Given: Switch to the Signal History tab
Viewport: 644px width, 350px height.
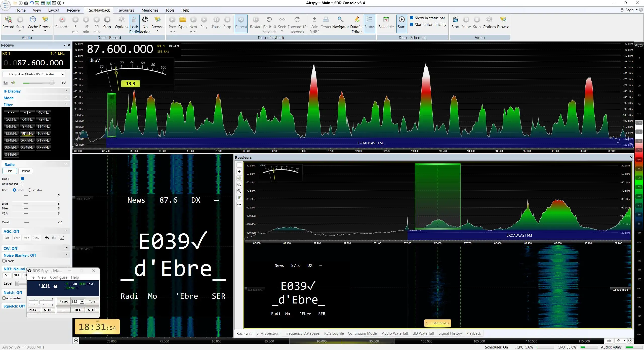Looking at the screenshot, I should click(450, 333).
